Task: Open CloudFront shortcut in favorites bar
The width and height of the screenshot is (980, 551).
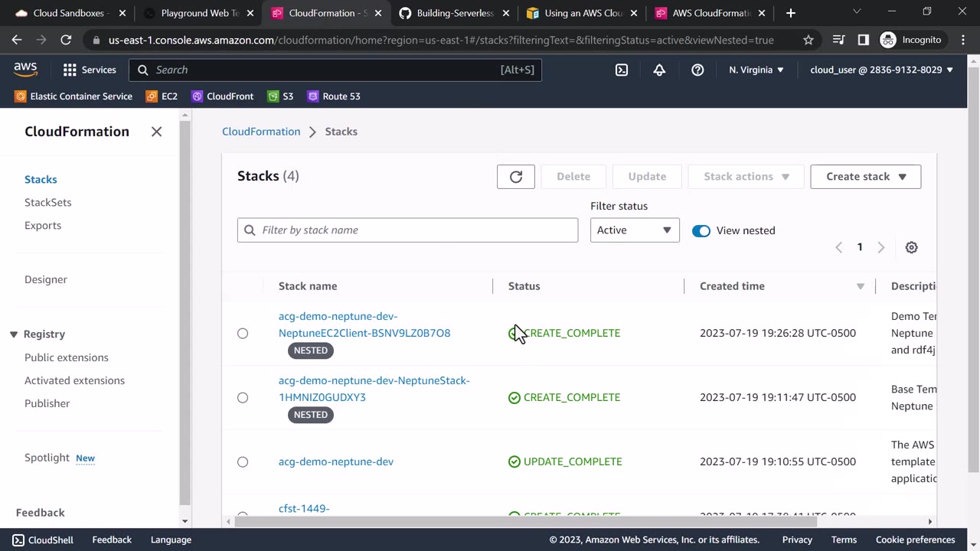Action: point(222,96)
